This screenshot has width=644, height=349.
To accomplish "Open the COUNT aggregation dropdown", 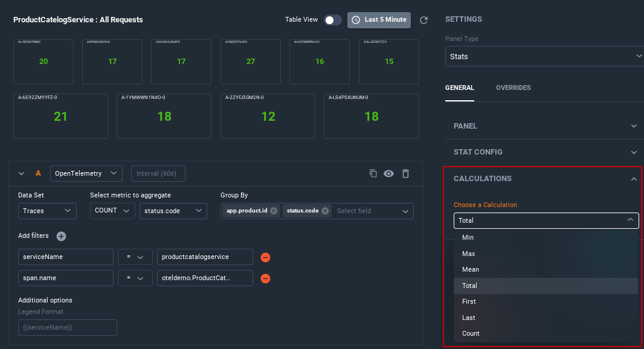I will [112, 211].
